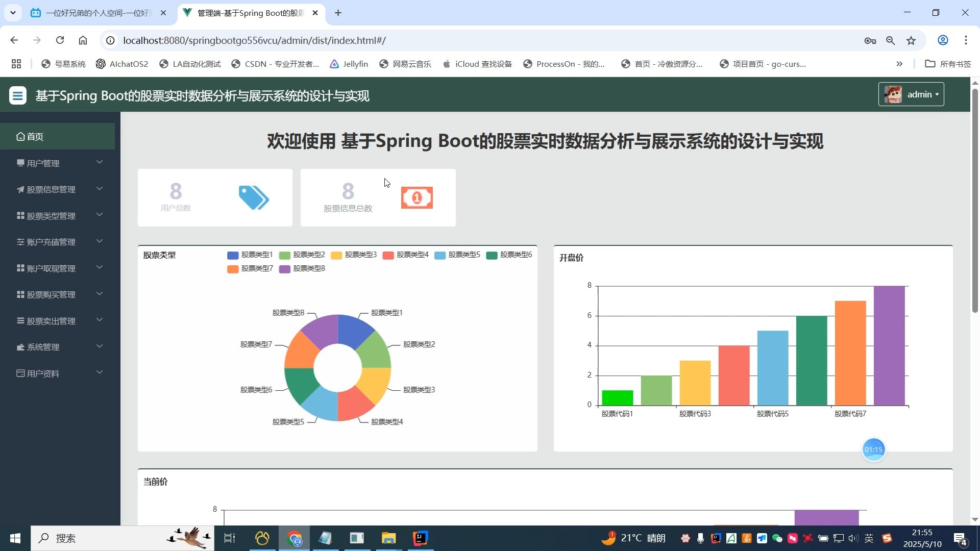Open Chrome's three-dot menu
The height and width of the screenshot is (551, 980).
pos(966,40)
